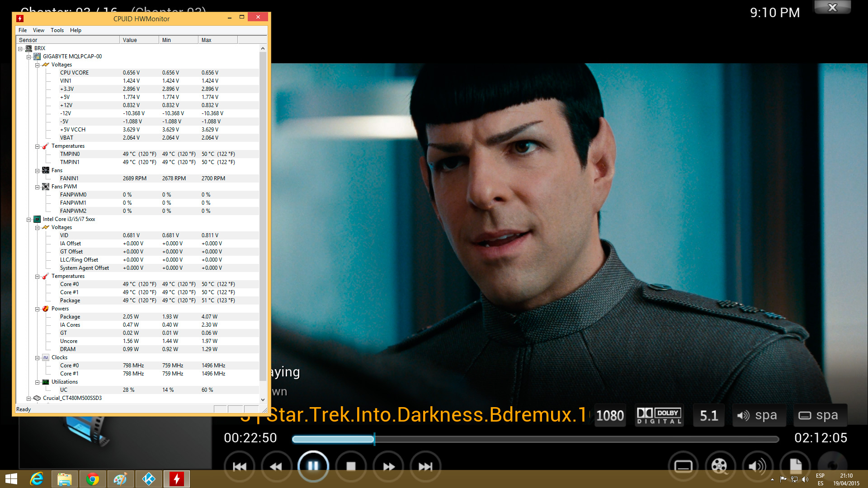Open Google Chrome from the taskbar

(x=93, y=479)
